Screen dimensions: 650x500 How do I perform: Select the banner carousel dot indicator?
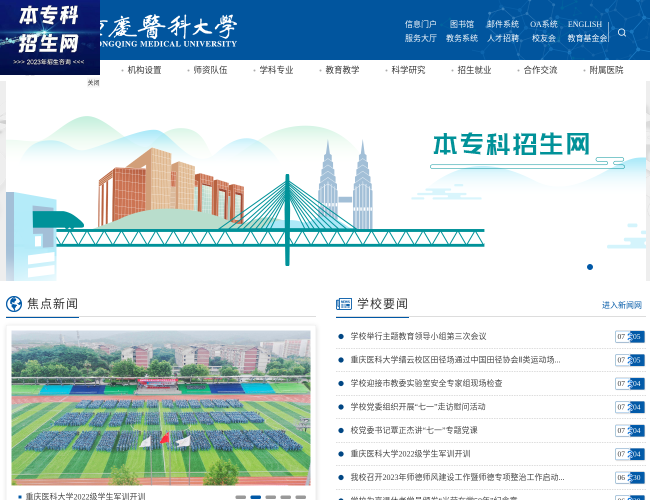click(x=590, y=267)
